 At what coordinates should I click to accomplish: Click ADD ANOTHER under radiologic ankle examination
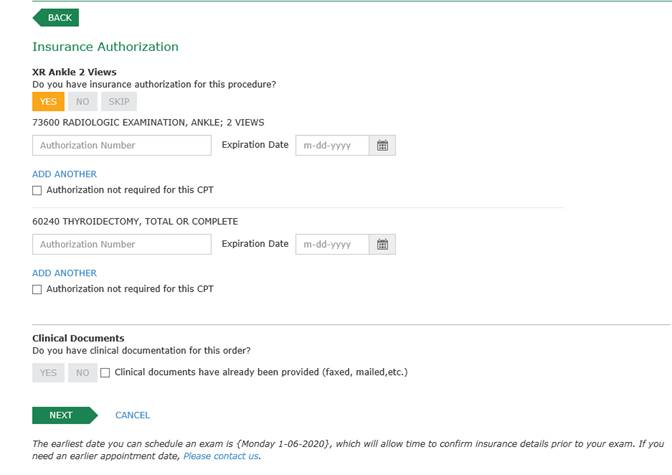pyautogui.click(x=64, y=174)
